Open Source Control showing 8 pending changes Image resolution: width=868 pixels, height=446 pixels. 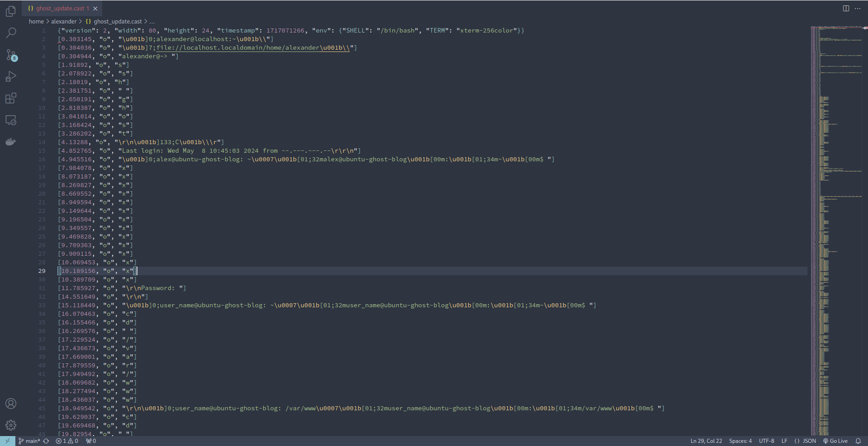coord(10,55)
